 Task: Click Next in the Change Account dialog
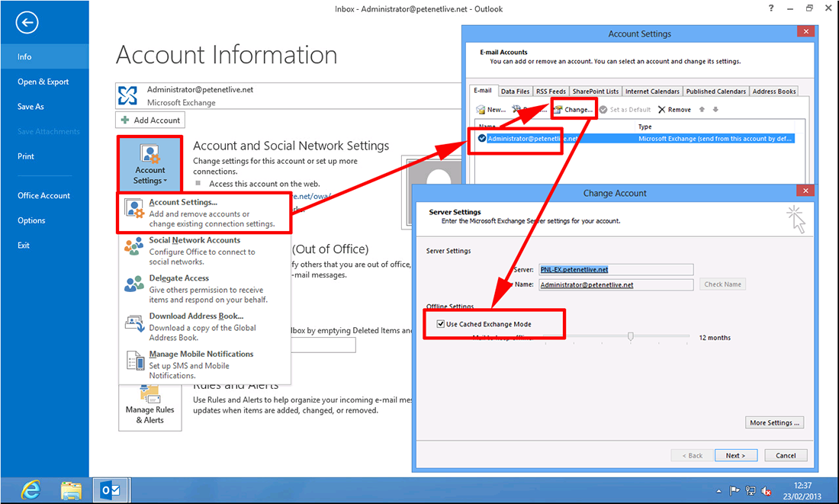pyautogui.click(x=735, y=455)
